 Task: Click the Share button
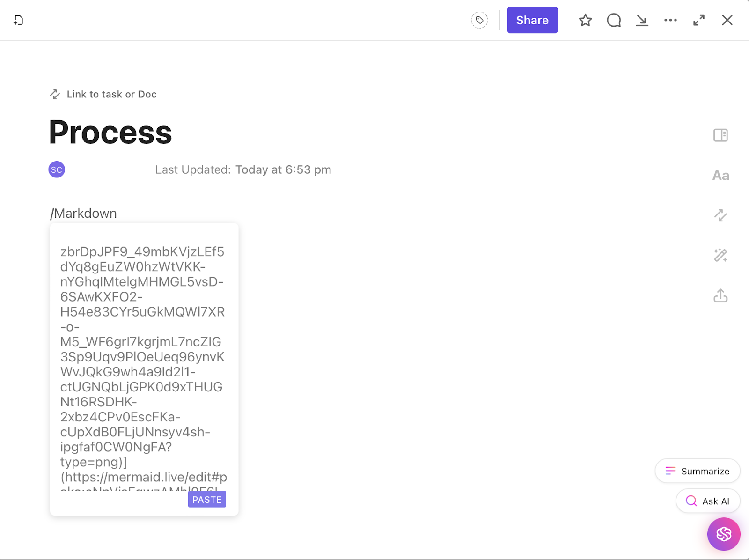[x=532, y=20]
